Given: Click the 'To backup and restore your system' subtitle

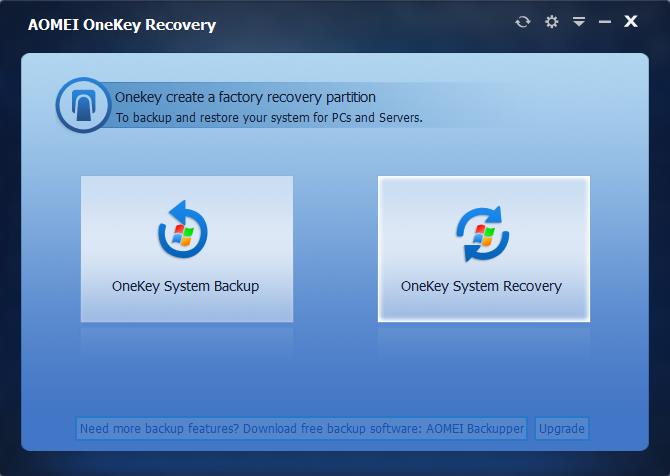Looking at the screenshot, I should [x=270, y=117].
